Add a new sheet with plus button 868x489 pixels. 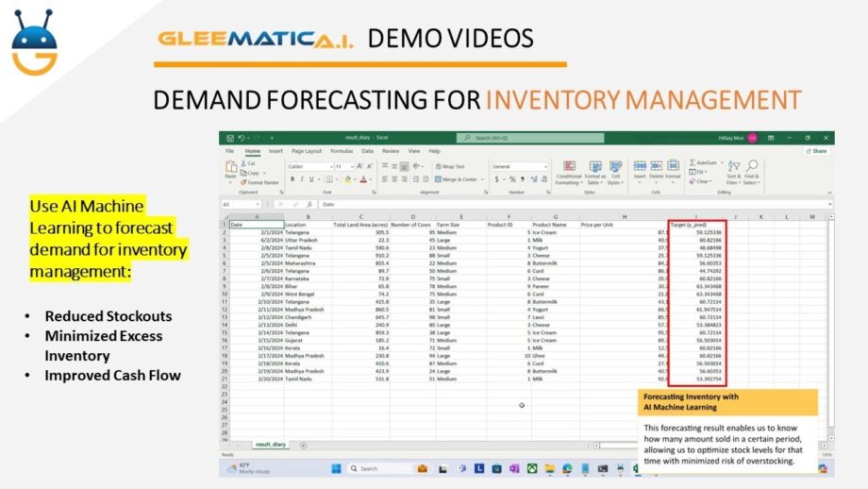pyautogui.click(x=304, y=446)
